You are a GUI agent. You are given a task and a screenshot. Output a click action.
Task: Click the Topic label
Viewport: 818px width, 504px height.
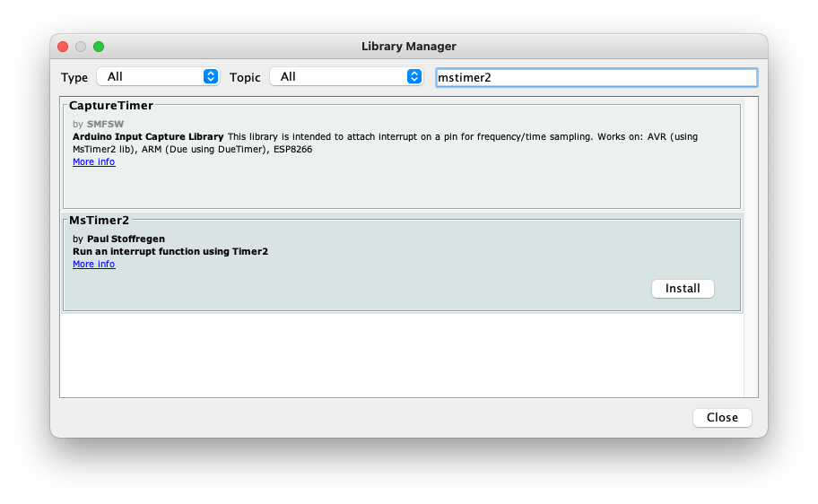click(245, 78)
